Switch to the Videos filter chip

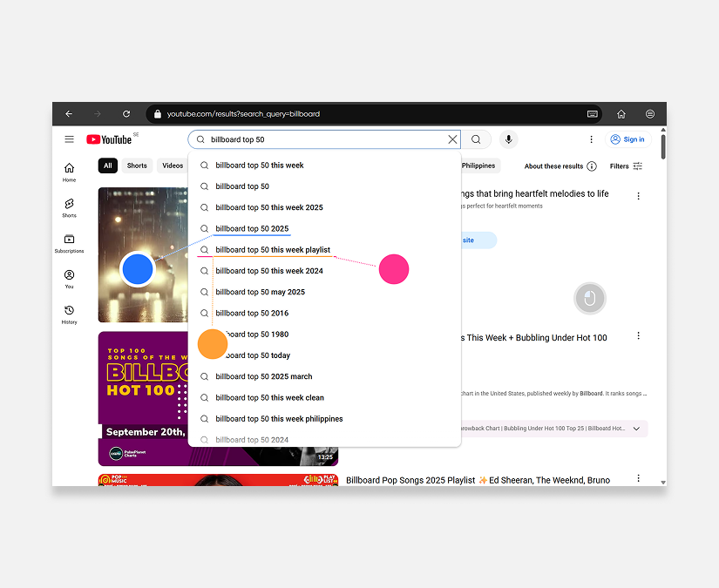(x=172, y=166)
